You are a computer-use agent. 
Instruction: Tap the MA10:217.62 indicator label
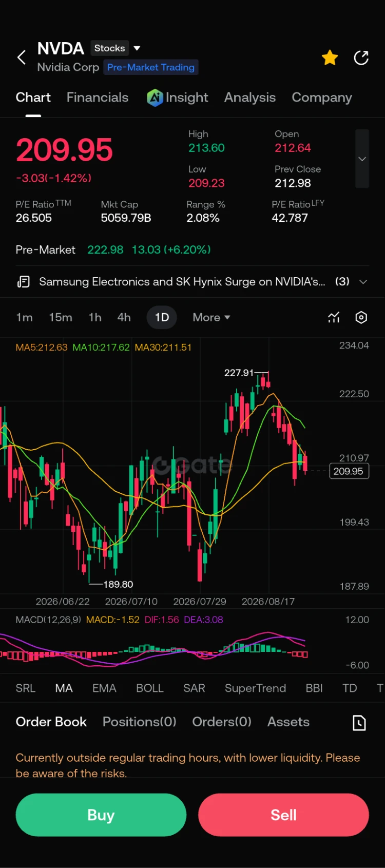click(x=101, y=348)
